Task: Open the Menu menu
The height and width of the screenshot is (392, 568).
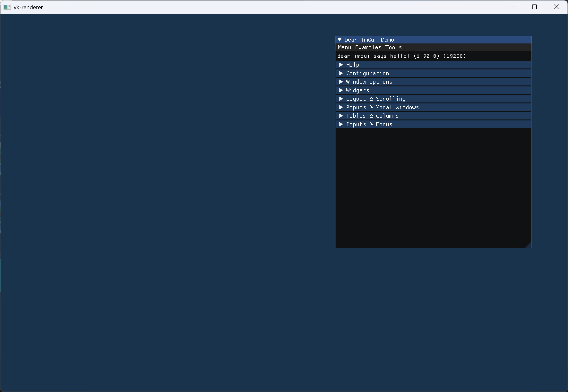Action: coord(344,47)
